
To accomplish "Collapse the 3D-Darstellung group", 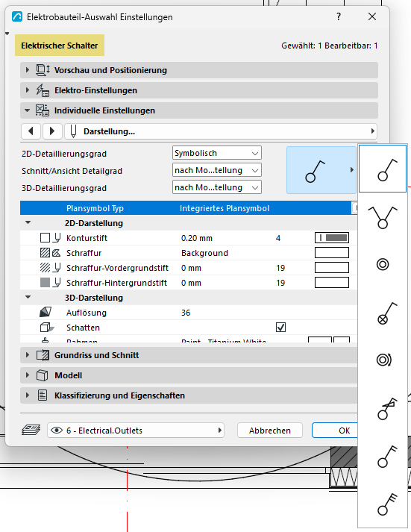I will tap(28, 297).
